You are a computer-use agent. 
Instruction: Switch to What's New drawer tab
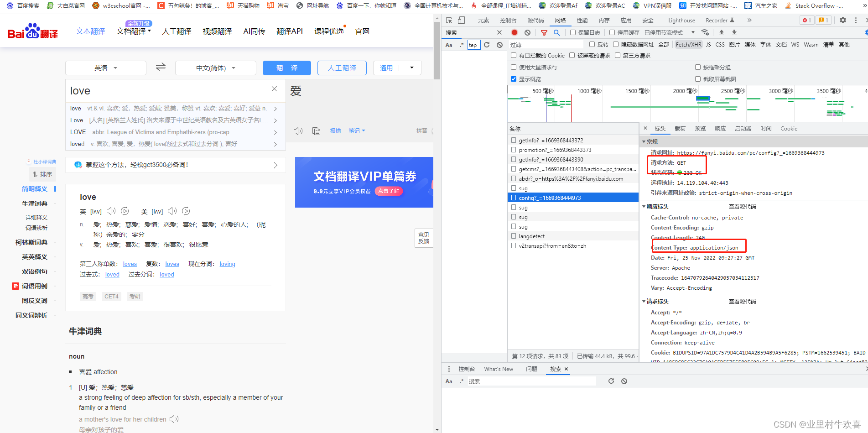click(x=499, y=369)
